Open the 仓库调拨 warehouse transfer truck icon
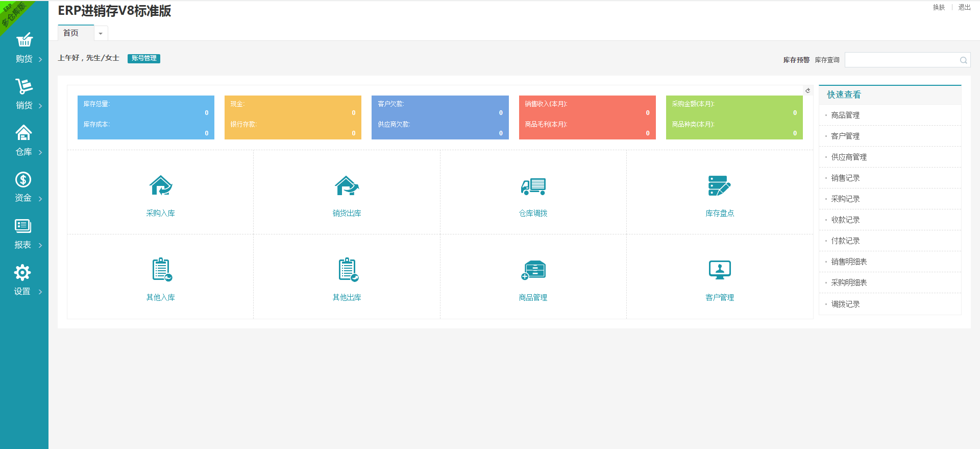980x449 pixels. (x=533, y=186)
